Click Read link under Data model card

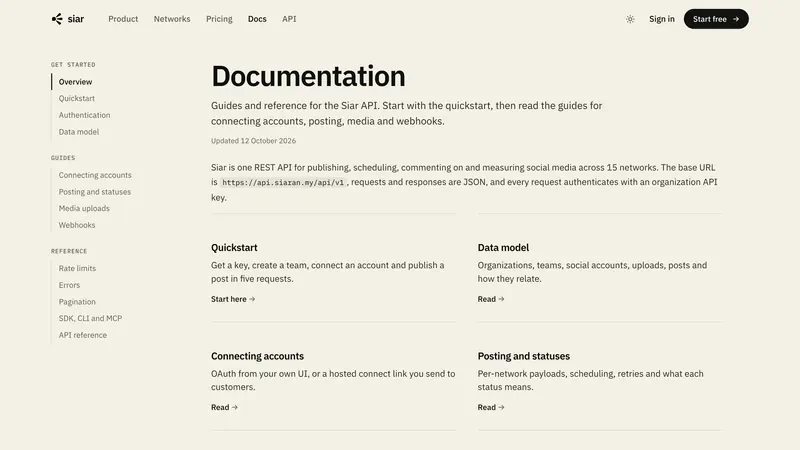491,299
